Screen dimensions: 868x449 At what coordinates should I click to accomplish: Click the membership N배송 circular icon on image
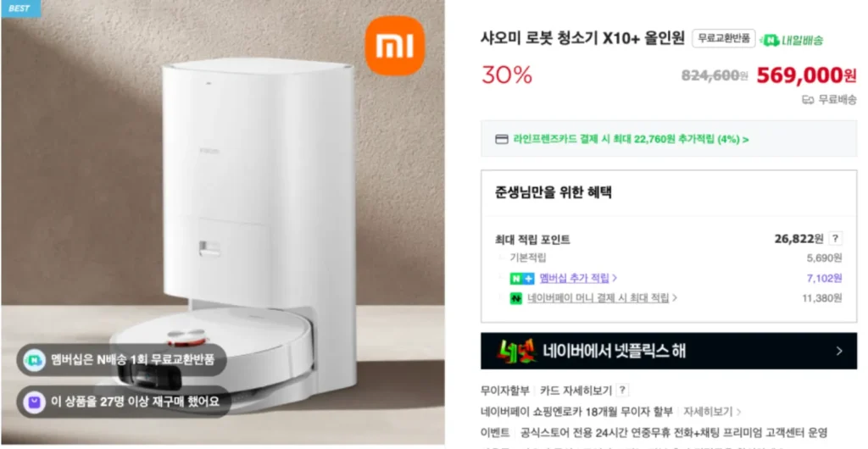point(35,360)
